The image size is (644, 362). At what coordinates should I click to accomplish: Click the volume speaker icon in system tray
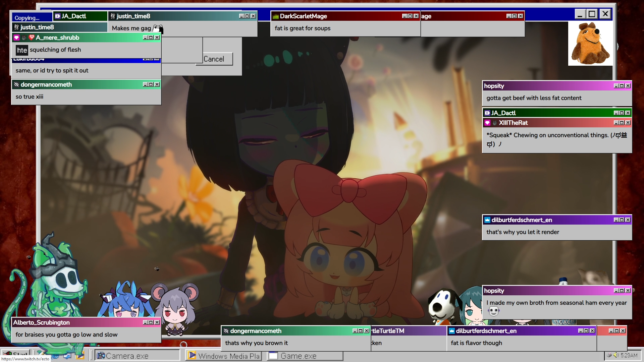coord(616,355)
